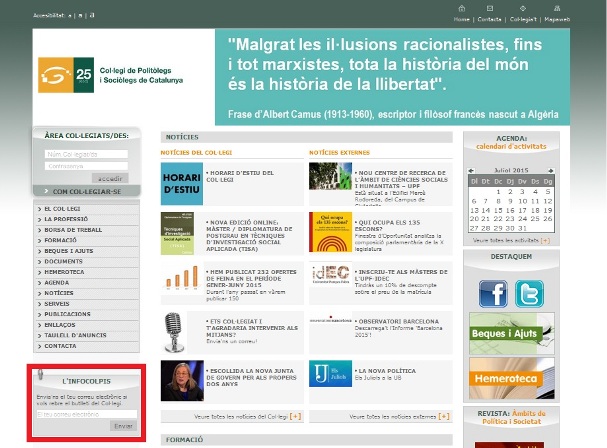Viewport: 607px width, 448px height.
Task: Focus the Núm Col·legiat/da field
Action: tap(86, 154)
